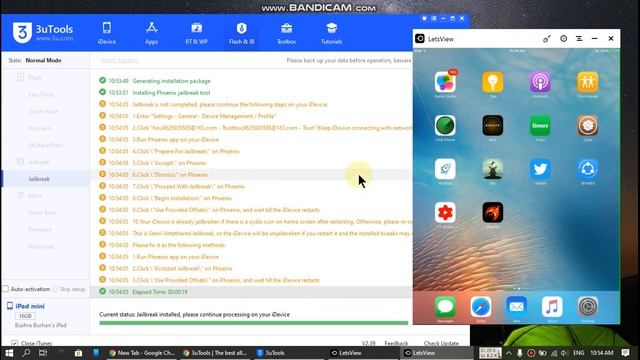Switch to the New Tab Chrome taskbar window
Screen dimensions: 640x360
142,353
